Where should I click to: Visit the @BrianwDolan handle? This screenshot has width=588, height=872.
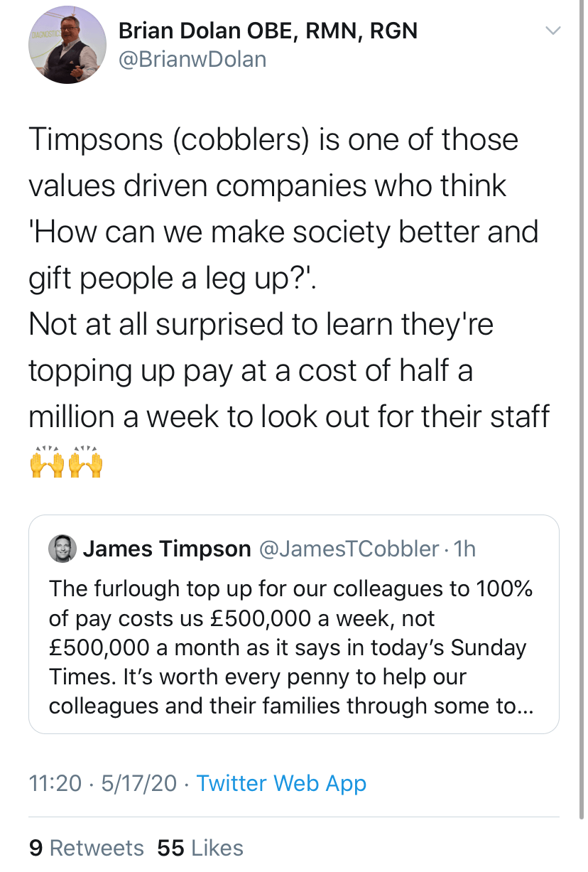(x=192, y=59)
